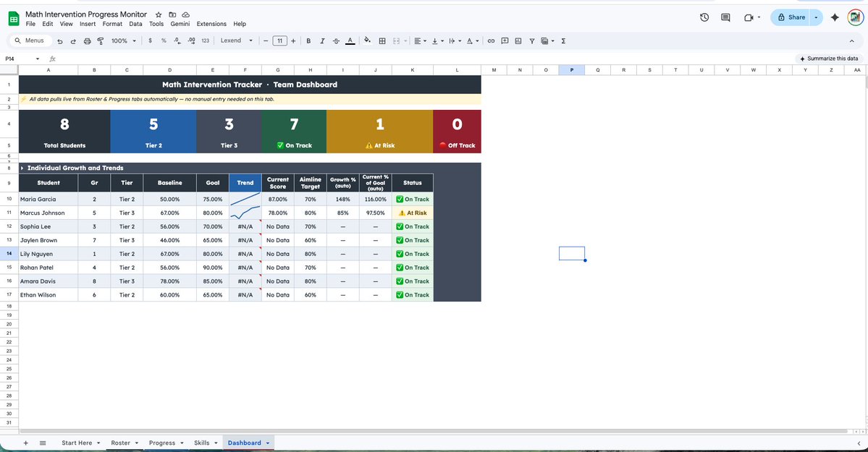Click the font size field
The image size is (868, 452).
279,41
